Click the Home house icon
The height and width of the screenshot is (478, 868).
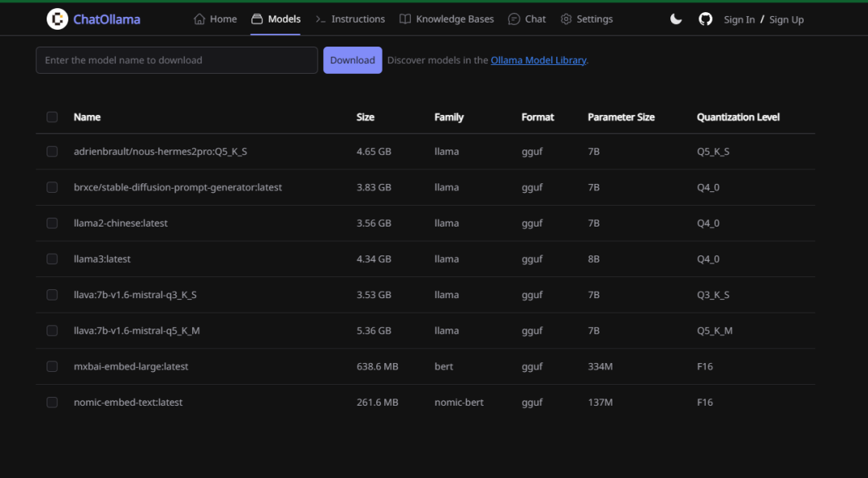click(x=199, y=19)
